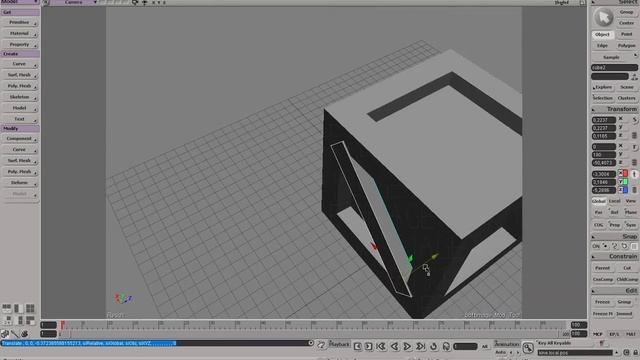Click the grid snap square icon
The width and height of the screenshot is (640, 360).
coord(634,246)
